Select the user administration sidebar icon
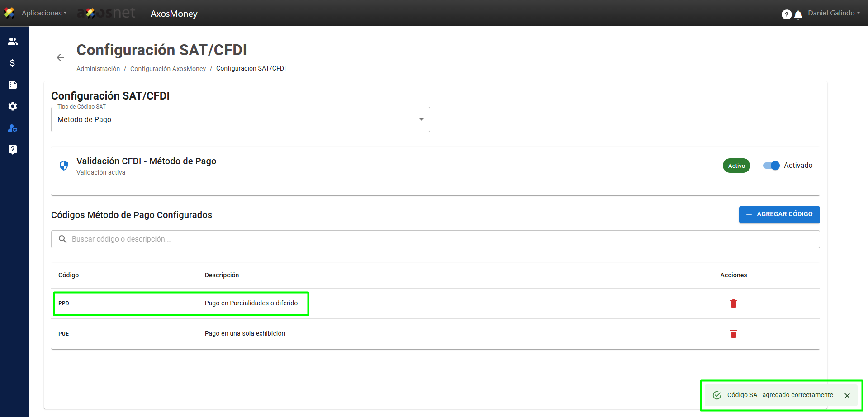The image size is (868, 417). [13, 128]
